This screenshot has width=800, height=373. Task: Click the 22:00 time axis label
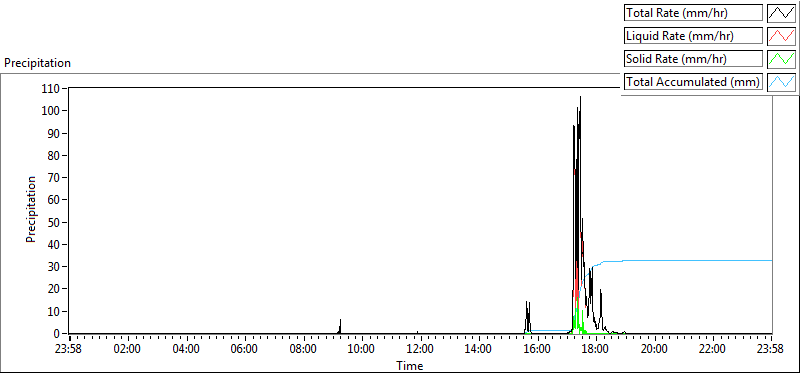(x=713, y=349)
